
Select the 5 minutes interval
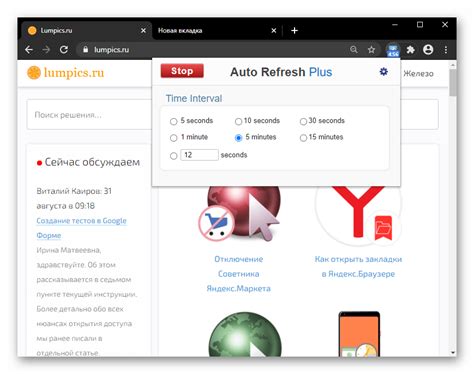tap(238, 138)
